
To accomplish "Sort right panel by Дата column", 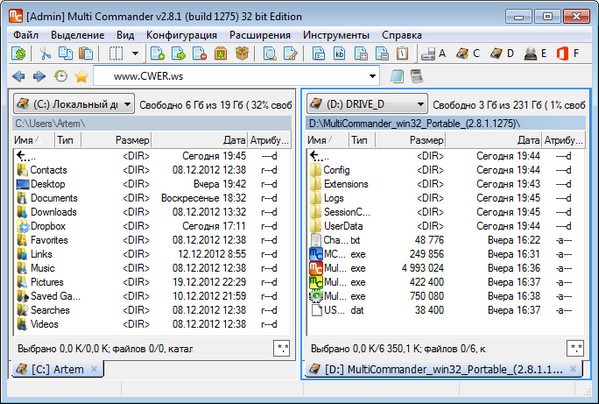I will 493,140.
